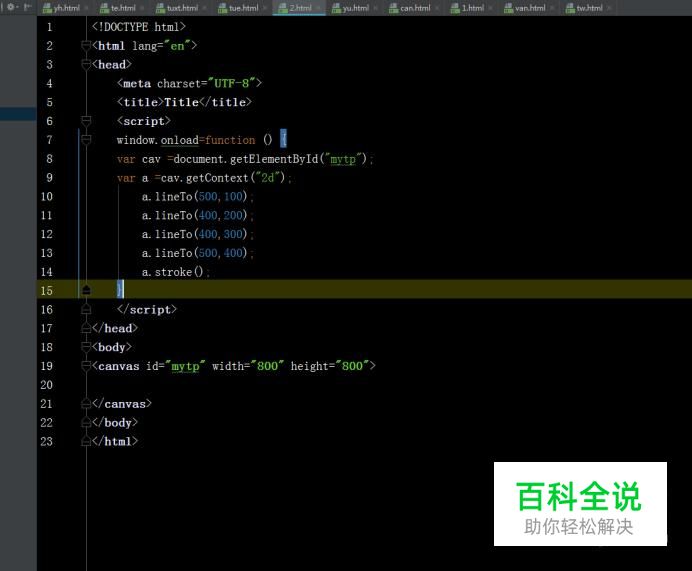Collapse the html tag fold on line 2
The height and width of the screenshot is (571, 692).
86,45
